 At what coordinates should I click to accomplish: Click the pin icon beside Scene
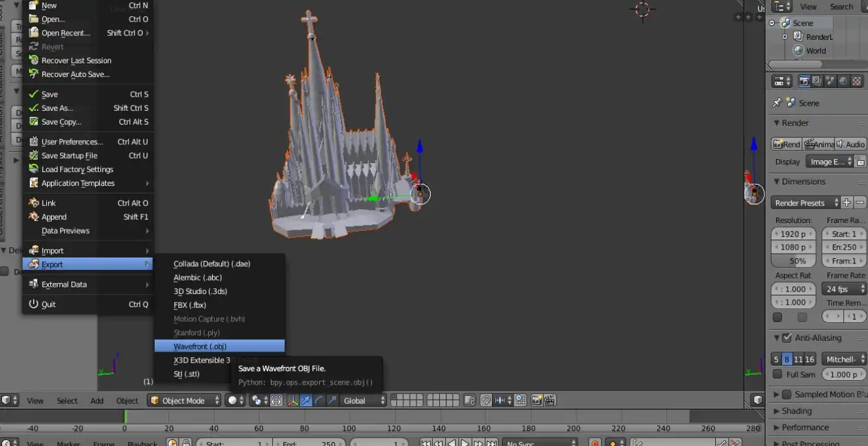tap(777, 103)
